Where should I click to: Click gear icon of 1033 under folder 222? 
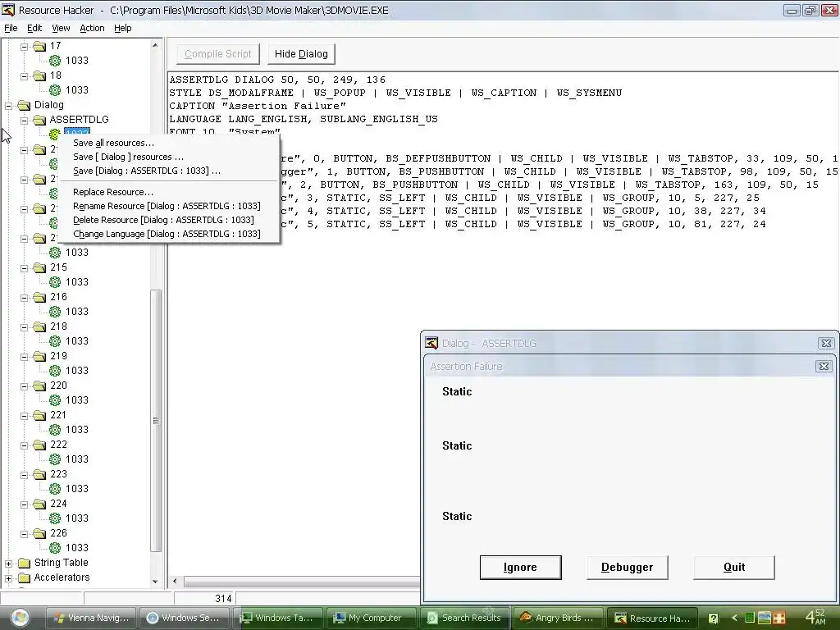pyautogui.click(x=55, y=459)
